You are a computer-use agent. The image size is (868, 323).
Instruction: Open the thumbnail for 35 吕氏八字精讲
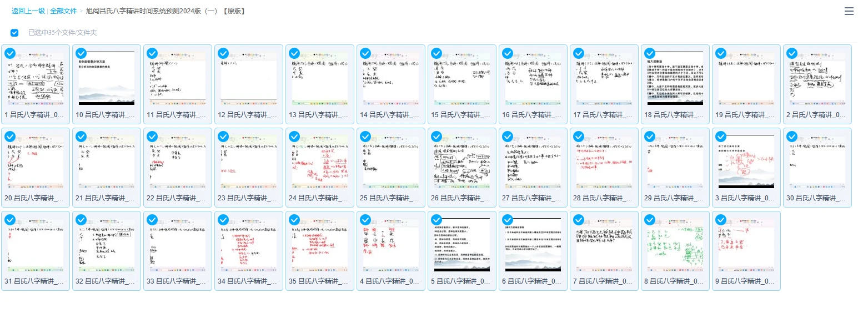(319, 247)
